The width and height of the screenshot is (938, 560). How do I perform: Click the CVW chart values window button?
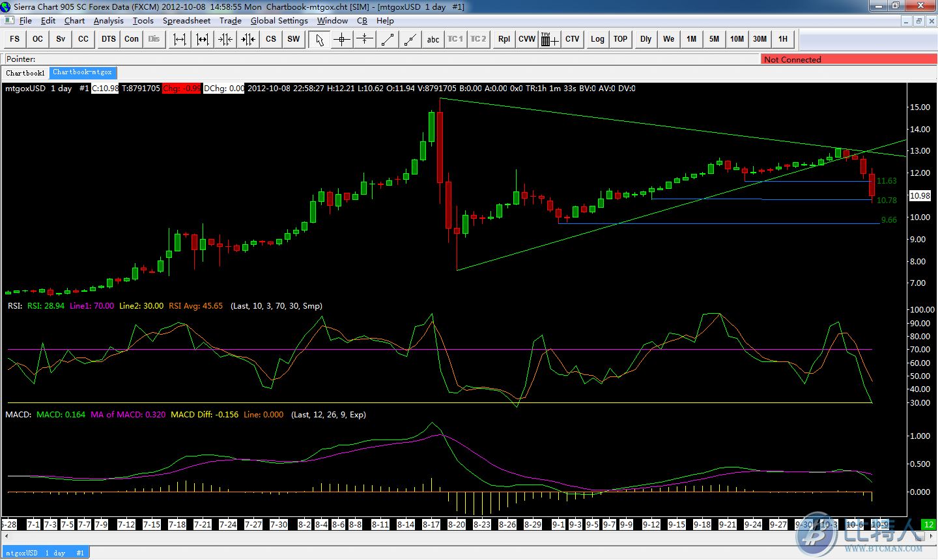coord(527,39)
